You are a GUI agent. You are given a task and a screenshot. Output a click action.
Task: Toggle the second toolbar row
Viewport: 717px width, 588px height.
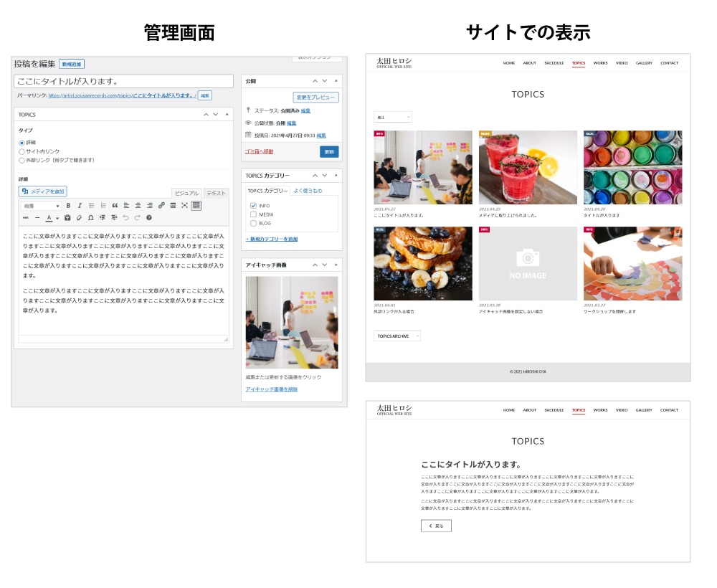tap(196, 206)
